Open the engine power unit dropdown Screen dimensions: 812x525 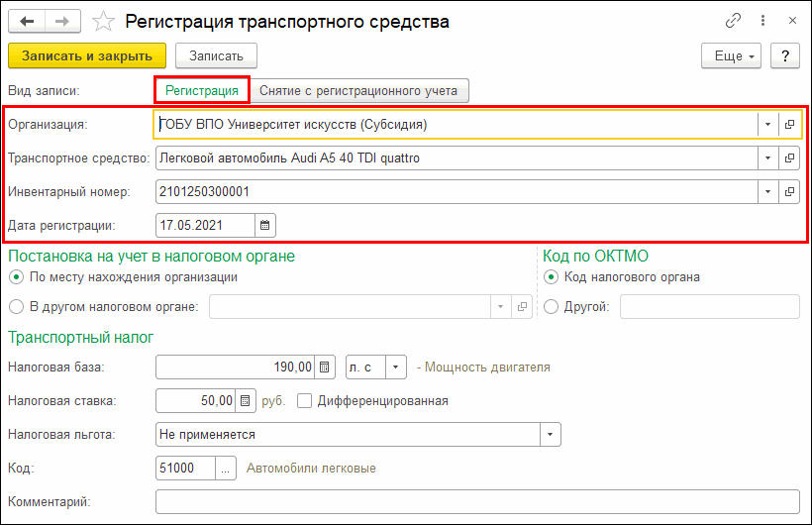pos(396,367)
